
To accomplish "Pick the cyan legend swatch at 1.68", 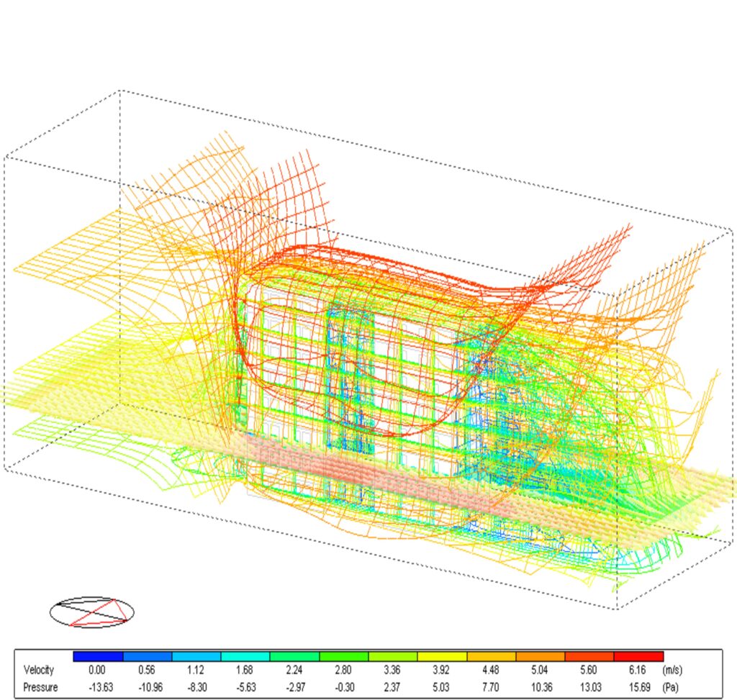I will (245, 656).
